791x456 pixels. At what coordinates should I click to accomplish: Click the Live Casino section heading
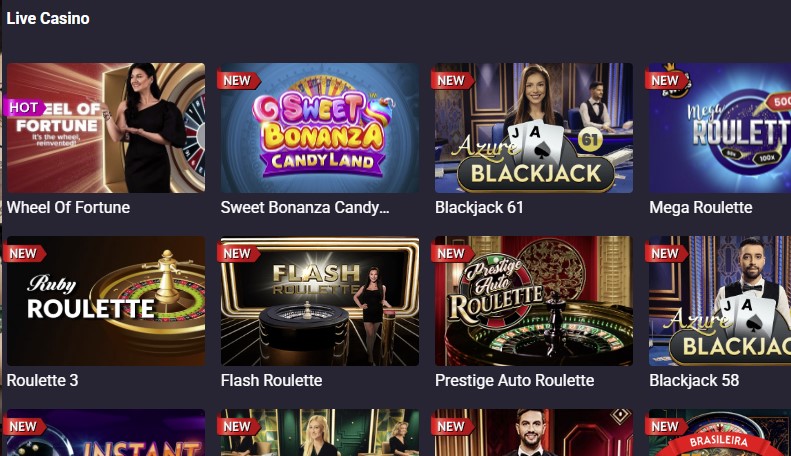coord(48,19)
